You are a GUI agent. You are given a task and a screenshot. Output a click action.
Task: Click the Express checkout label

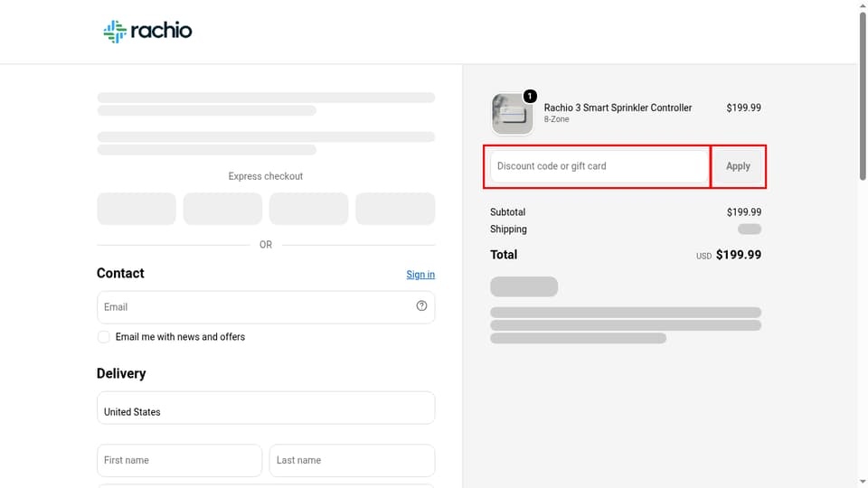pos(266,176)
